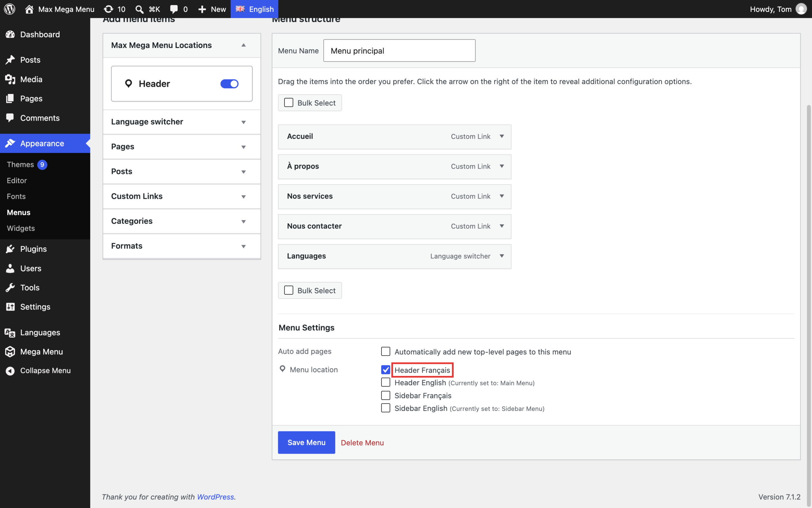Open the Fonts submenu item
The height and width of the screenshot is (508, 812).
click(16, 196)
